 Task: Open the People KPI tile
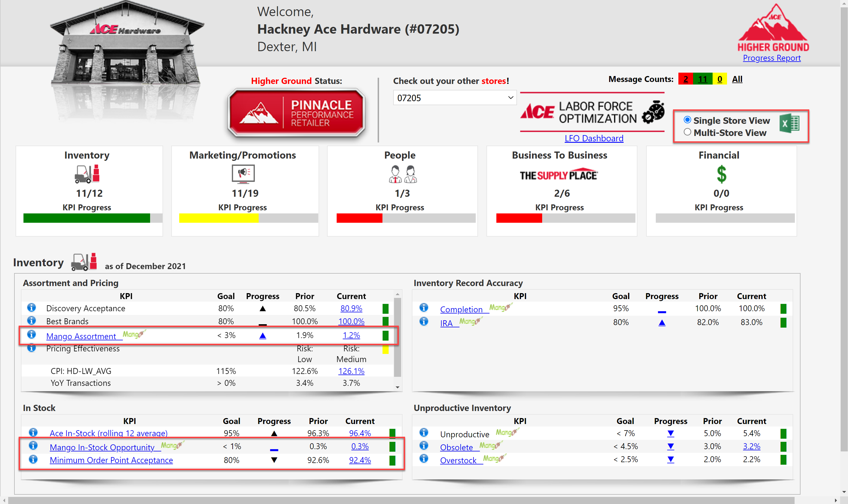coord(403,191)
